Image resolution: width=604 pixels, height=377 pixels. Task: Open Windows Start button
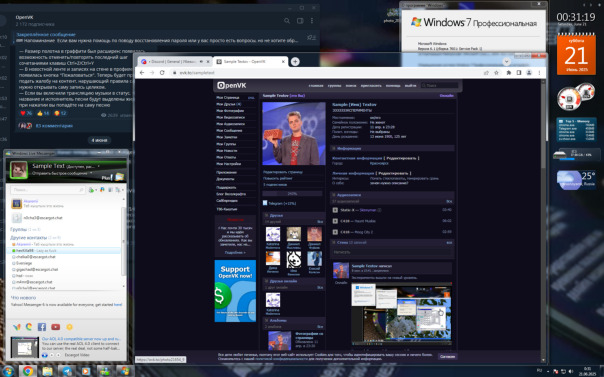(8, 372)
